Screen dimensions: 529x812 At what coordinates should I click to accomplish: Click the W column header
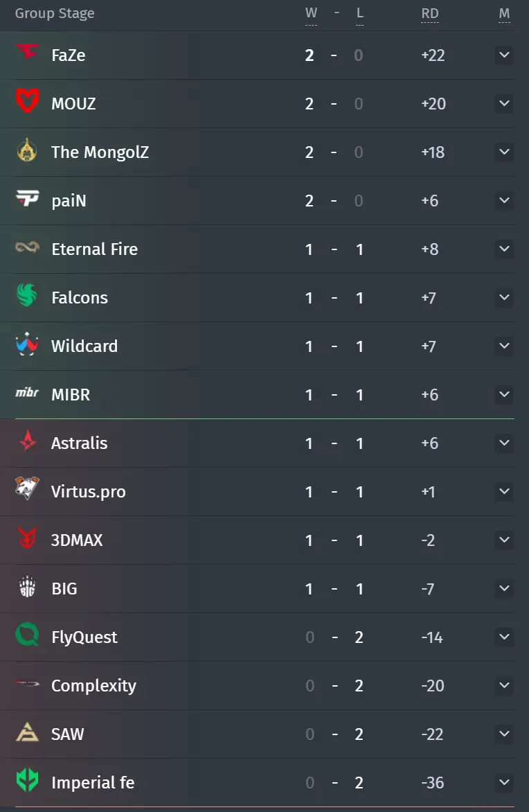click(x=311, y=13)
